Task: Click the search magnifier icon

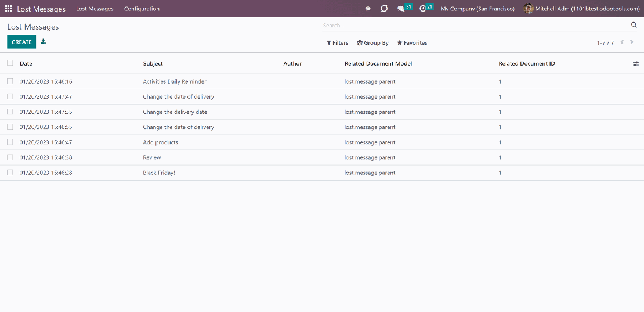Action: [634, 25]
